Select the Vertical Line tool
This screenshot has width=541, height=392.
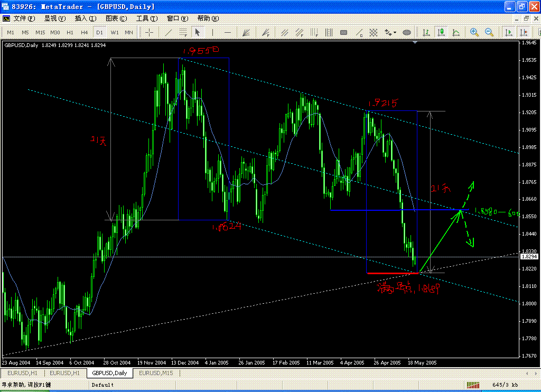pyautogui.click(x=211, y=32)
